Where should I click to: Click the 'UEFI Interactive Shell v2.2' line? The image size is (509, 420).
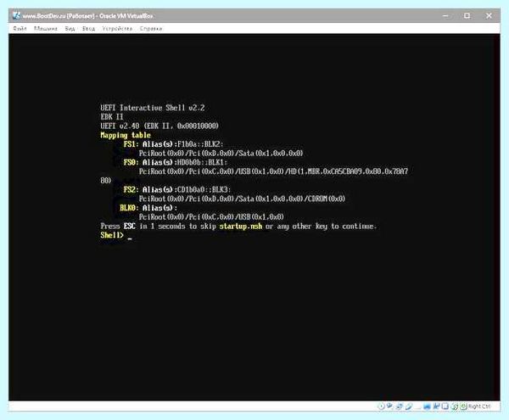click(x=153, y=108)
